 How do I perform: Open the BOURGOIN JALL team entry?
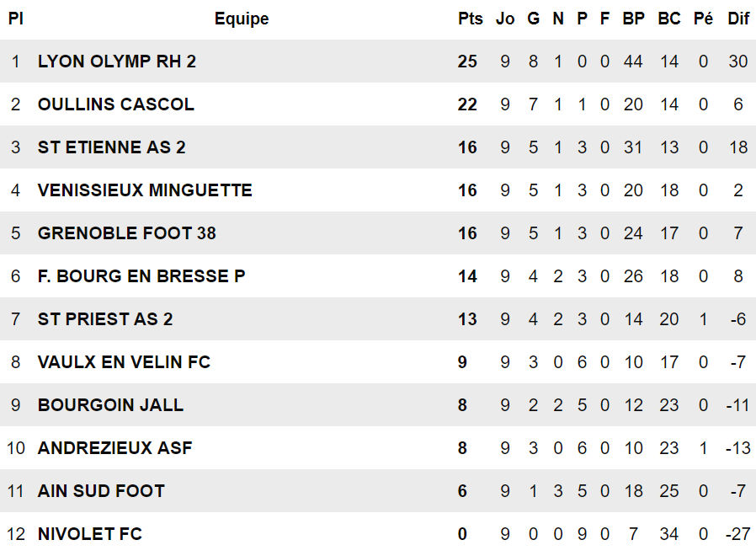[x=110, y=405]
